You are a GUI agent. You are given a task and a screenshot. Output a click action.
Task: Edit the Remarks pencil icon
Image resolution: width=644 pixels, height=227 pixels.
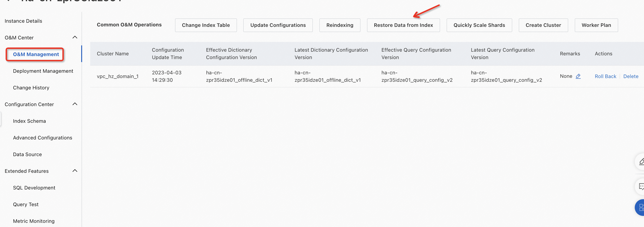point(578,76)
